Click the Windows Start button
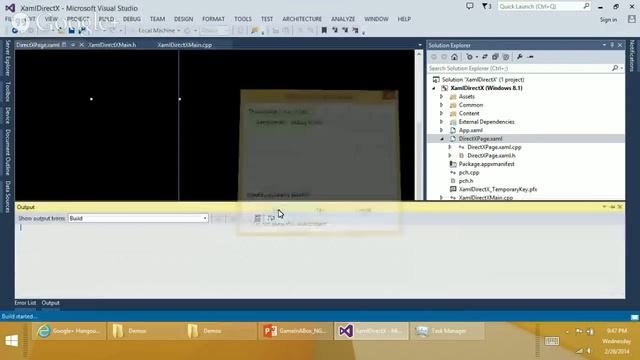640x360 pixels. pos(11,340)
